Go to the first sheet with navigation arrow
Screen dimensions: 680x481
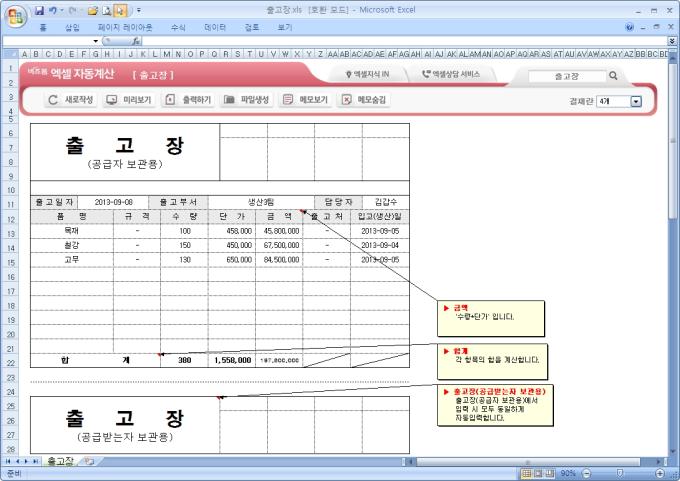pyautogui.click(x=8, y=461)
